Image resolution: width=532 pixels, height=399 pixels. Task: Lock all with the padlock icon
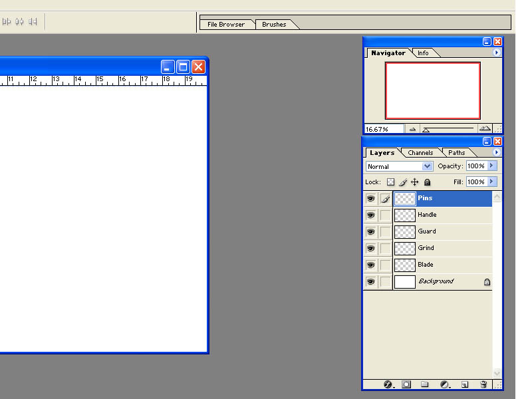(427, 182)
